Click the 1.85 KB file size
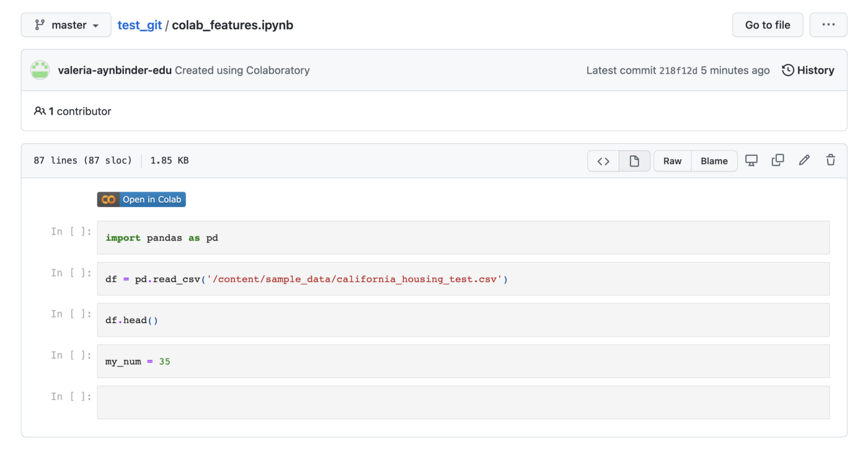The width and height of the screenshot is (868, 460). (x=169, y=161)
